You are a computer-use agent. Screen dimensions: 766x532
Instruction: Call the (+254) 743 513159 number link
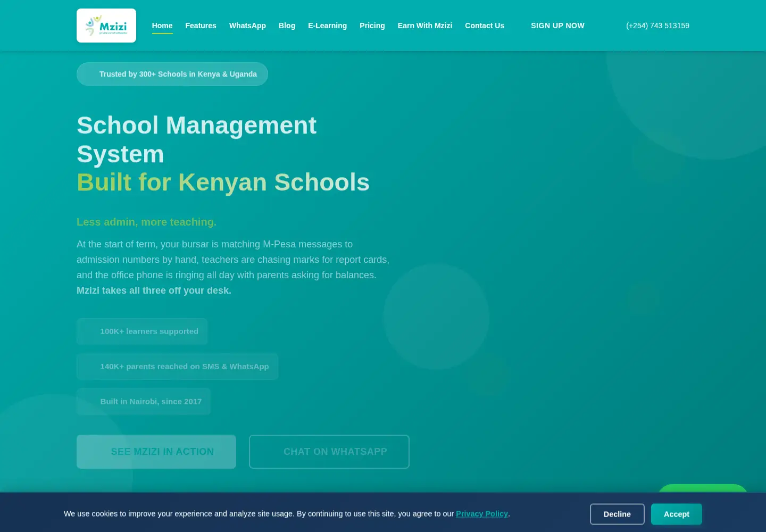coord(657,26)
